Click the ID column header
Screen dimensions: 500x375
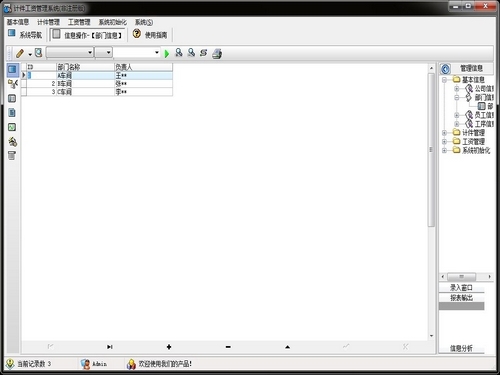click(41, 67)
